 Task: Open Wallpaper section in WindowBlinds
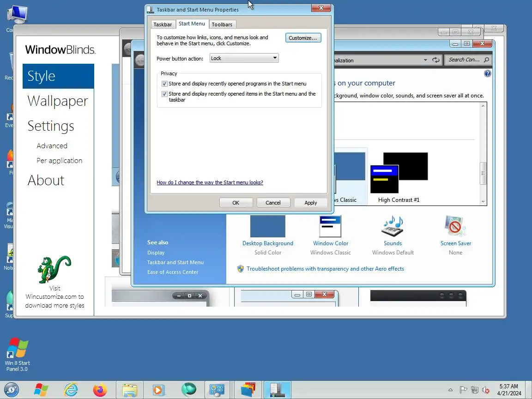pyautogui.click(x=58, y=101)
